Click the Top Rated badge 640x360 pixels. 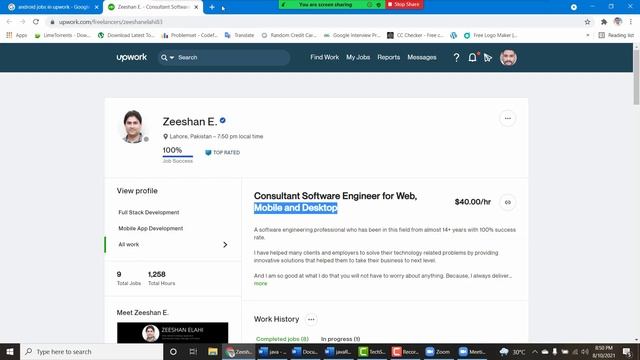point(222,152)
